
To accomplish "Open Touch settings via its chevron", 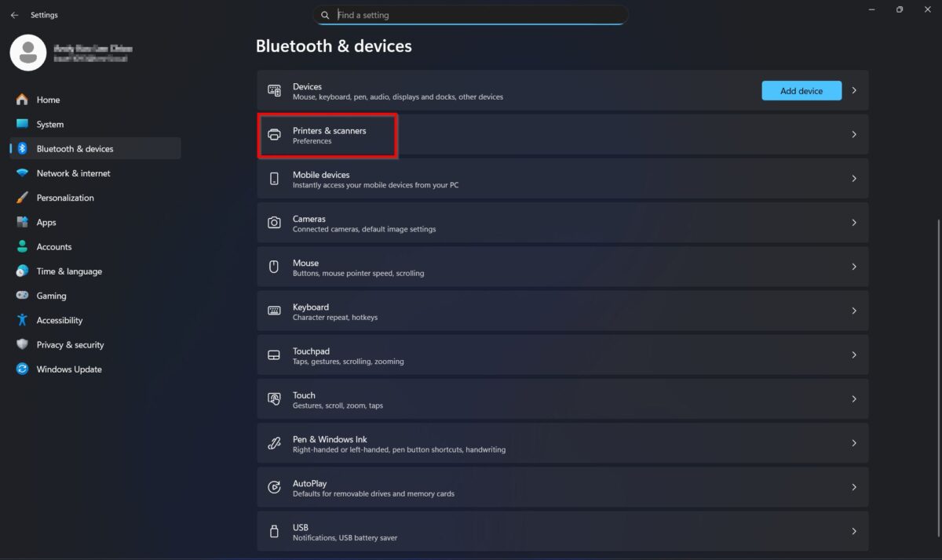I will tap(854, 399).
